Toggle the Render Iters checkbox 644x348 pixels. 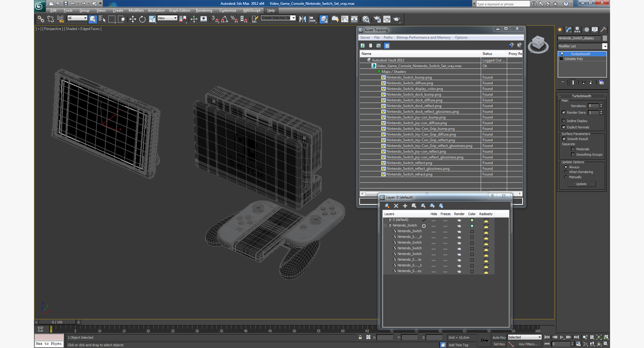(x=564, y=113)
